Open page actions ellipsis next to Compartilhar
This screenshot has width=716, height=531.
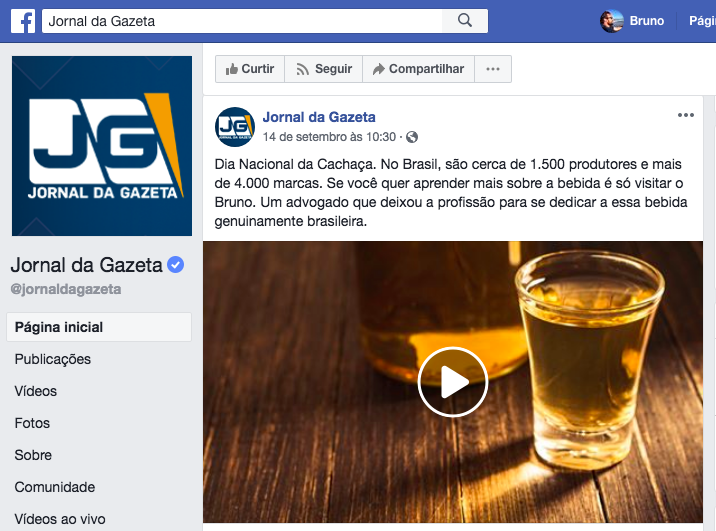[x=493, y=69]
